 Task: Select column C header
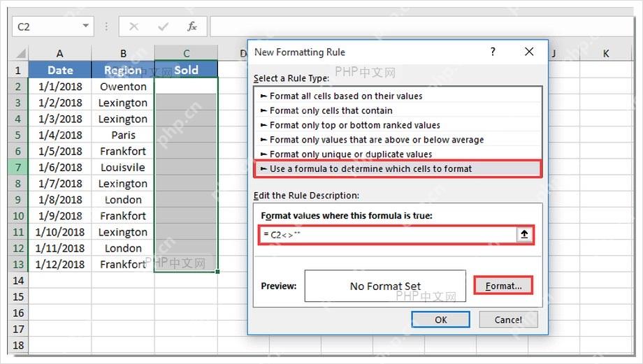coord(186,53)
